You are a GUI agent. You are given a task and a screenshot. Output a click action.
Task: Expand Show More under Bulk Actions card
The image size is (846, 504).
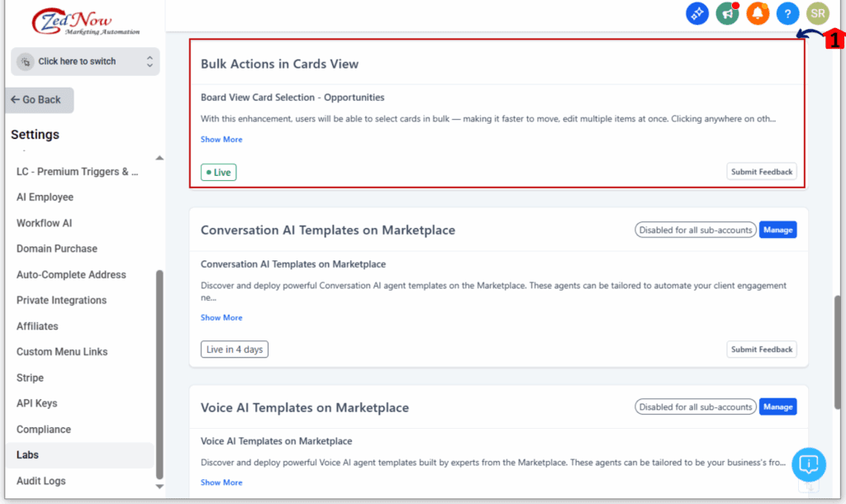click(x=221, y=140)
